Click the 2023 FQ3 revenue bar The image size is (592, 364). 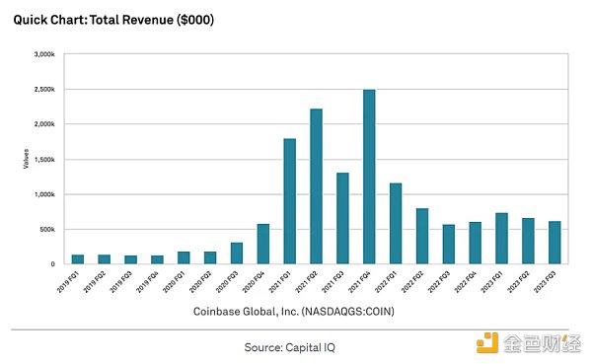pos(555,243)
